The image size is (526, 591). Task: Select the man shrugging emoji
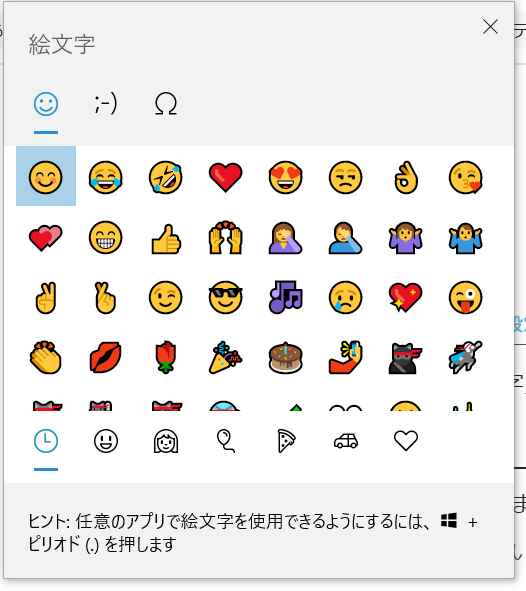465,237
